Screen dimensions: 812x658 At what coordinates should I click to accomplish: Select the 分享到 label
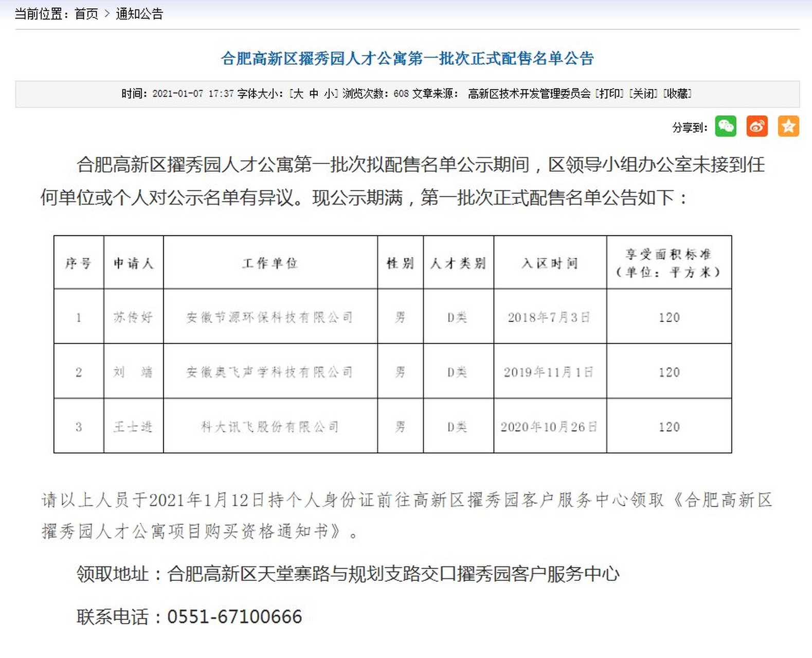[x=690, y=127]
